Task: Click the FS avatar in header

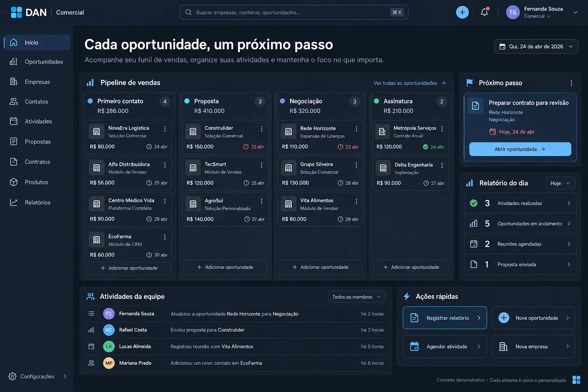Action: pyautogui.click(x=513, y=12)
